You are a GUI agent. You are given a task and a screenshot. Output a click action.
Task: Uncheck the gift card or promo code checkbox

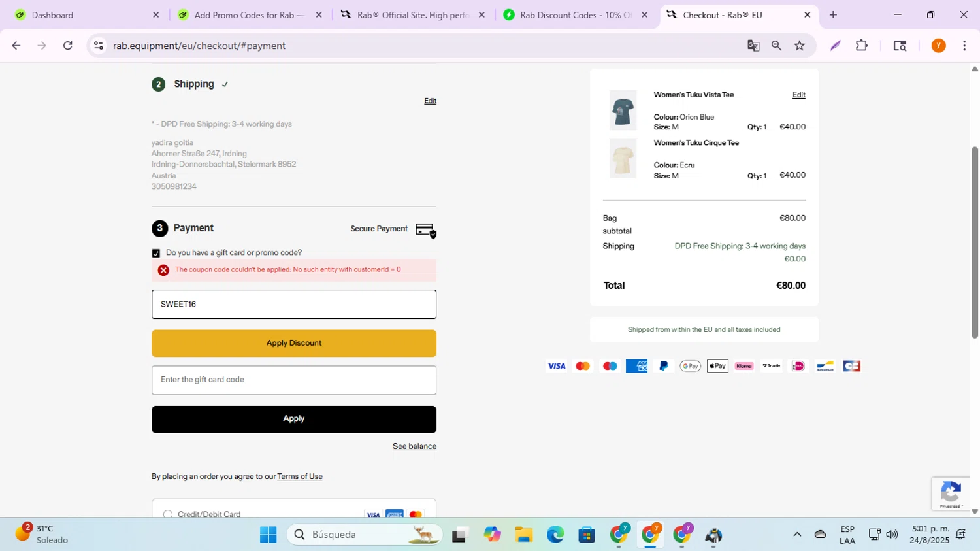click(156, 254)
